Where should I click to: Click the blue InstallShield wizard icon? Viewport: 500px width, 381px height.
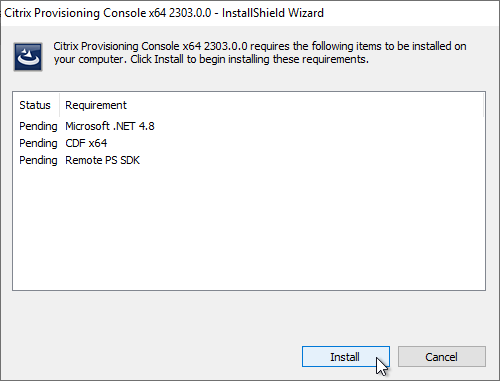(28, 57)
